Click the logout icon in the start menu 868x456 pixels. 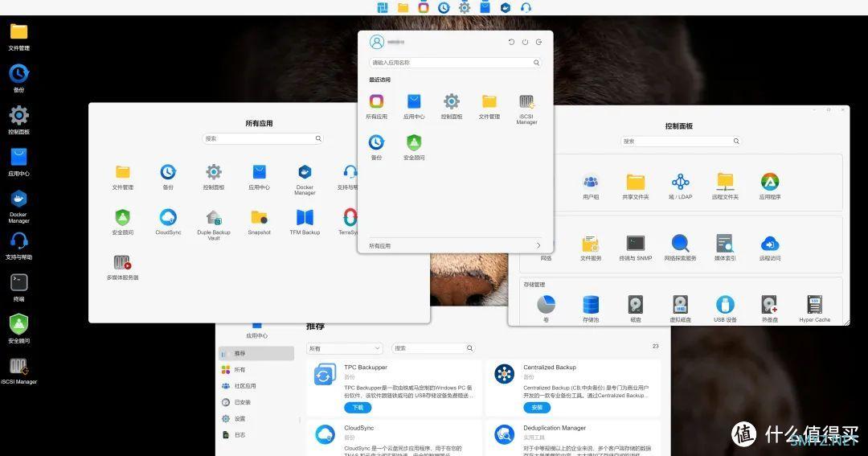click(538, 42)
